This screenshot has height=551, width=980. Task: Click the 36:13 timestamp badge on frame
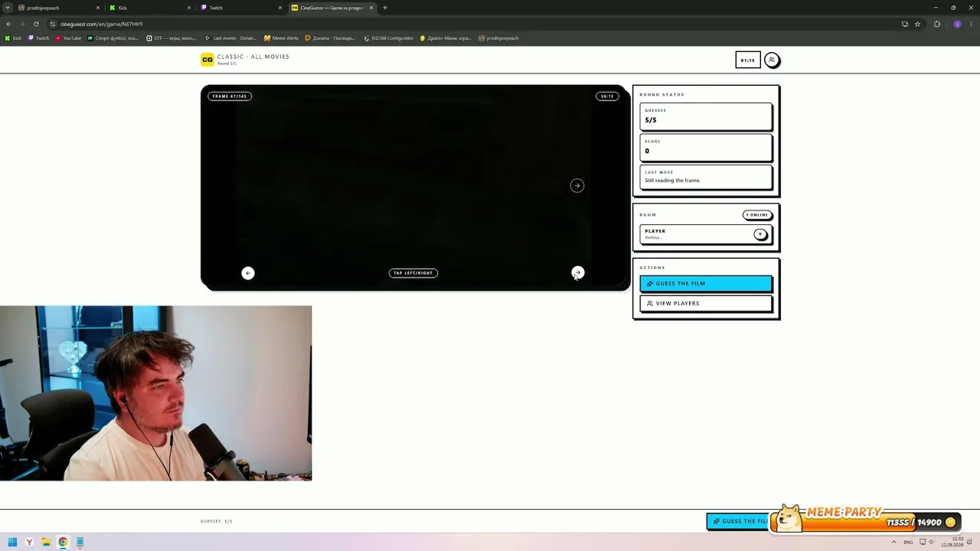click(x=607, y=96)
